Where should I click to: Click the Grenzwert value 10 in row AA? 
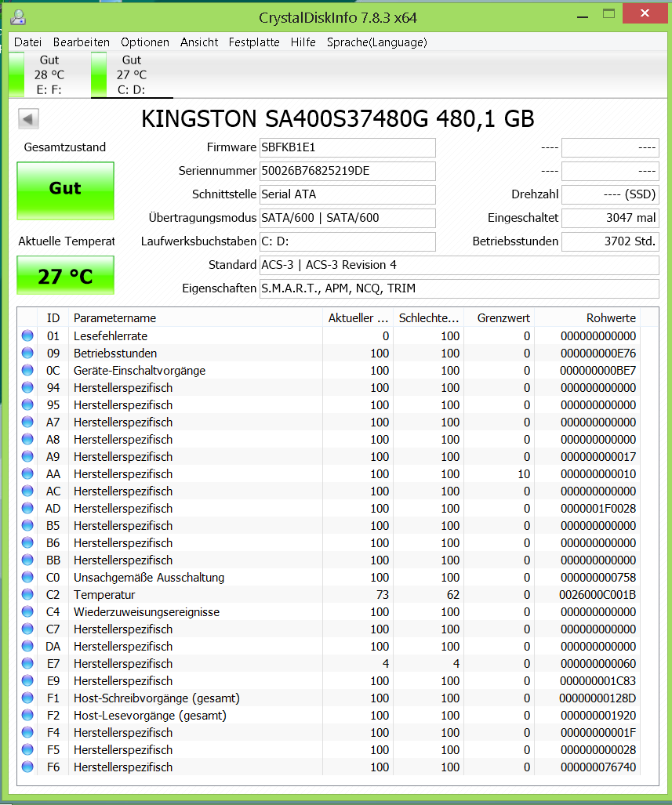(x=524, y=474)
